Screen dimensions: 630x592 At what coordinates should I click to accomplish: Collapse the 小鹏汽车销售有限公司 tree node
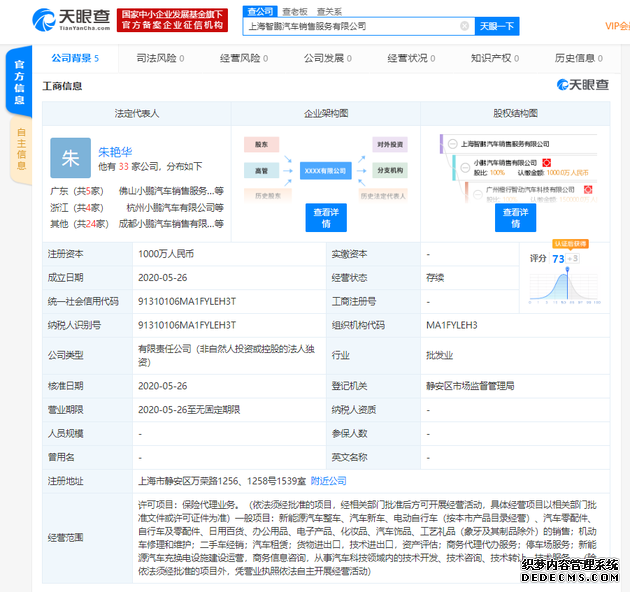point(465,167)
